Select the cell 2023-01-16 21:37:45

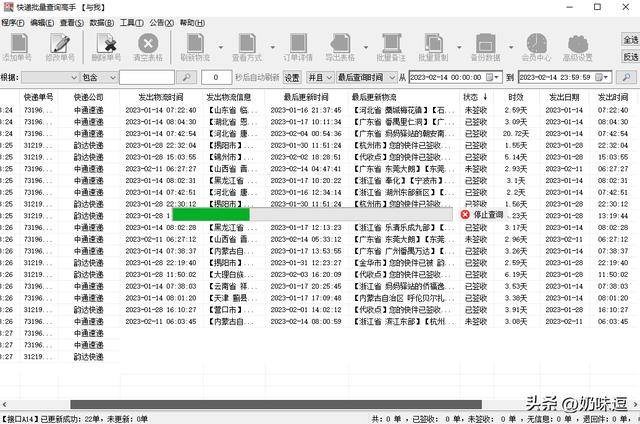click(306, 110)
